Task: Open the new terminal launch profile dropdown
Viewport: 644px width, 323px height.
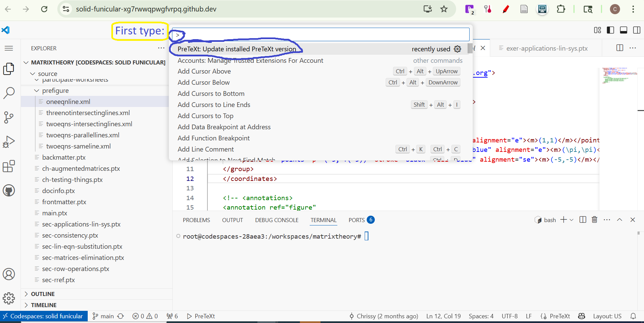Action: pos(571,220)
